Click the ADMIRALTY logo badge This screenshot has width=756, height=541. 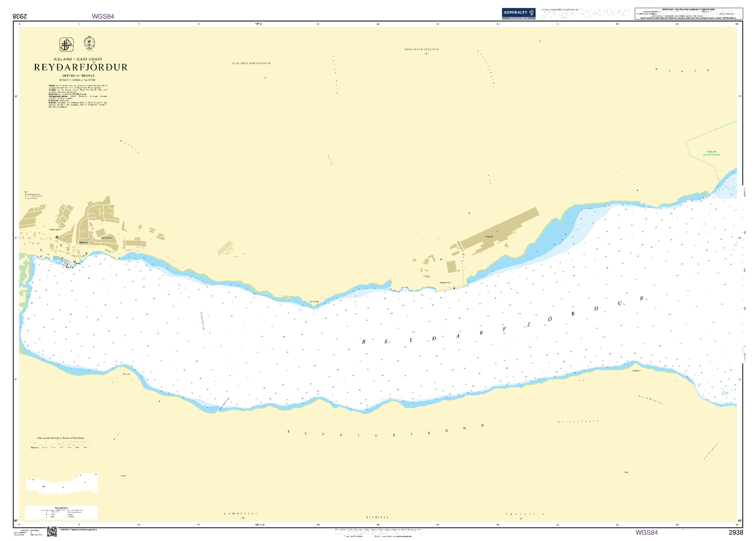tap(518, 13)
